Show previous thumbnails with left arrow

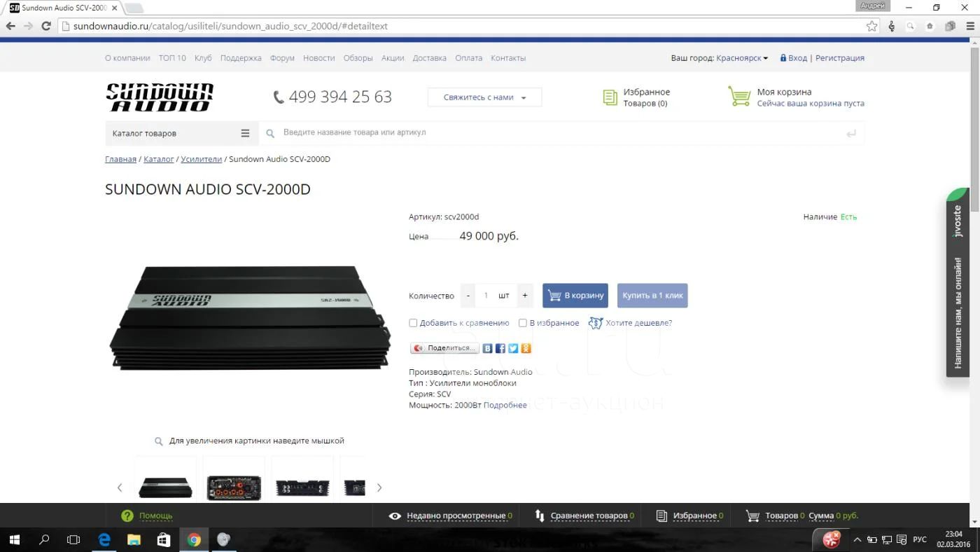point(120,488)
